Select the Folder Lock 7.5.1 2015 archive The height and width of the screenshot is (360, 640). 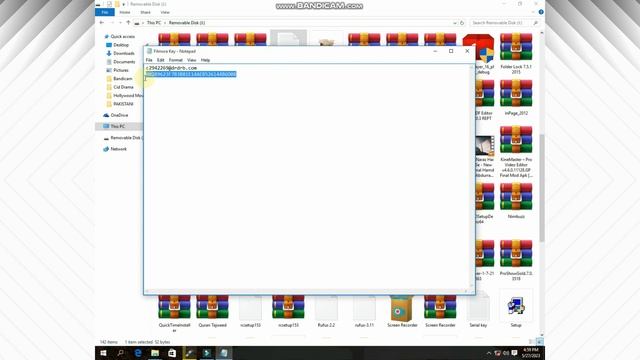click(516, 54)
